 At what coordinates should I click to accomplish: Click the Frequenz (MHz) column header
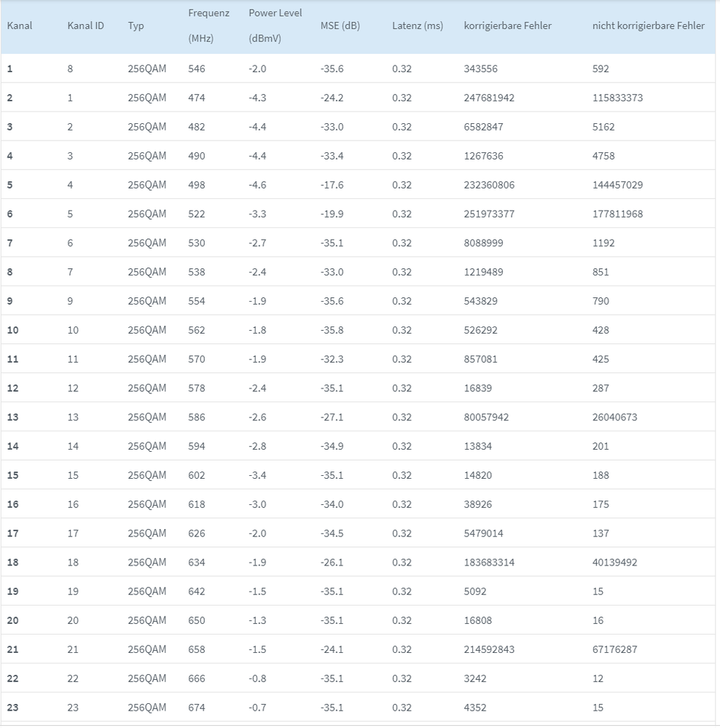(x=208, y=26)
